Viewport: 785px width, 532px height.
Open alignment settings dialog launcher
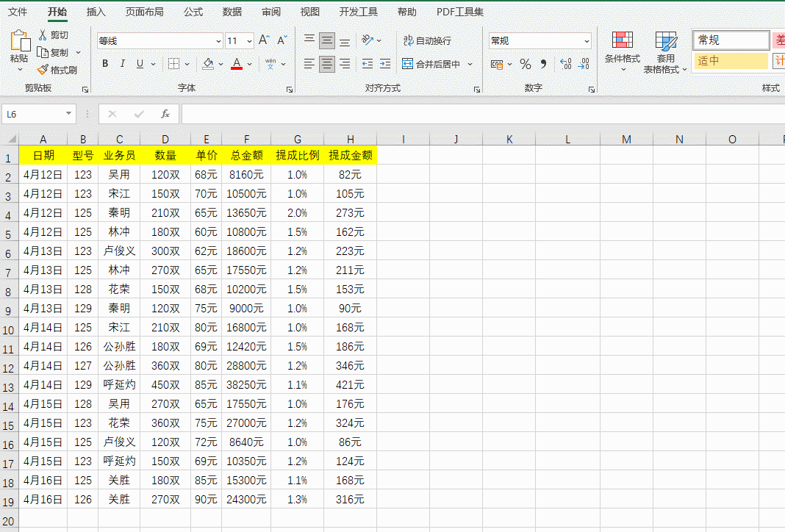point(476,90)
